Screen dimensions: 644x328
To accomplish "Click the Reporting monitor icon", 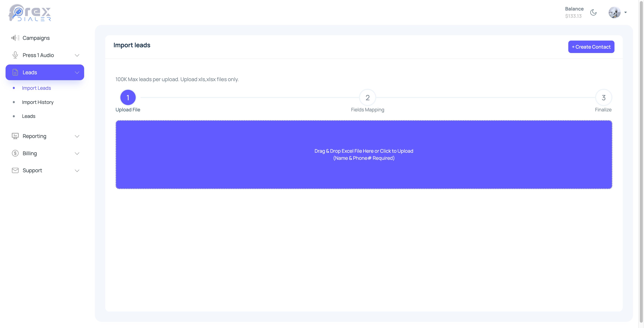I will coord(15,136).
